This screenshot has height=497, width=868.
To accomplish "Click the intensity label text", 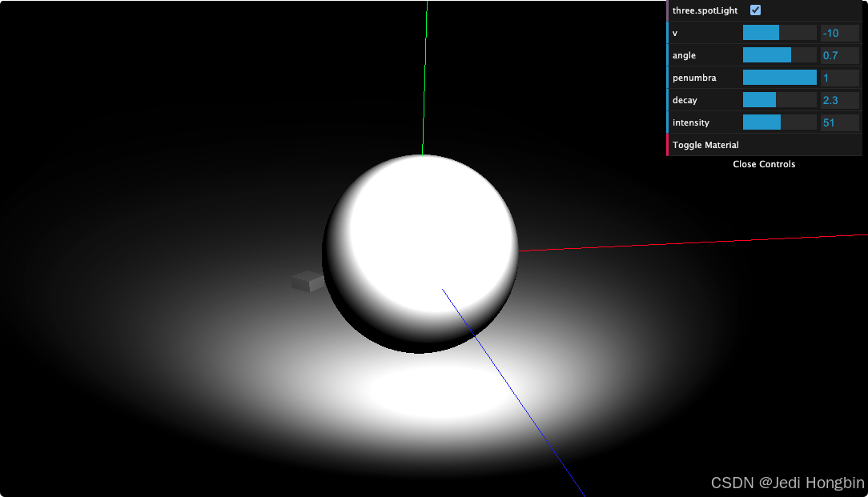I will (690, 122).
